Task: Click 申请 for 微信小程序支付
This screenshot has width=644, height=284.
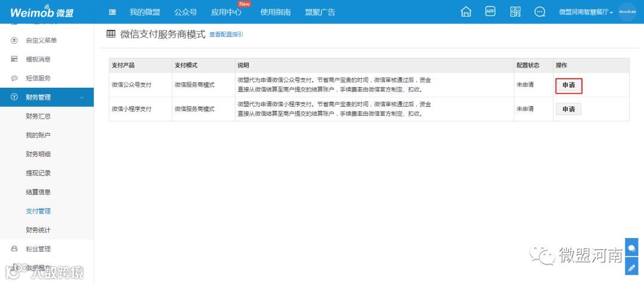Action: [569, 109]
